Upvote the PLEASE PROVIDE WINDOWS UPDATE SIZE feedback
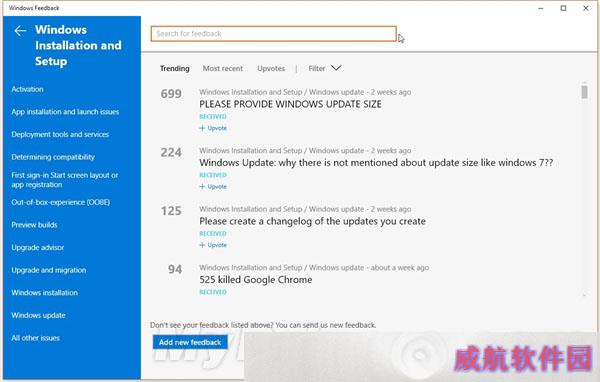The width and height of the screenshot is (600, 382). [213, 128]
